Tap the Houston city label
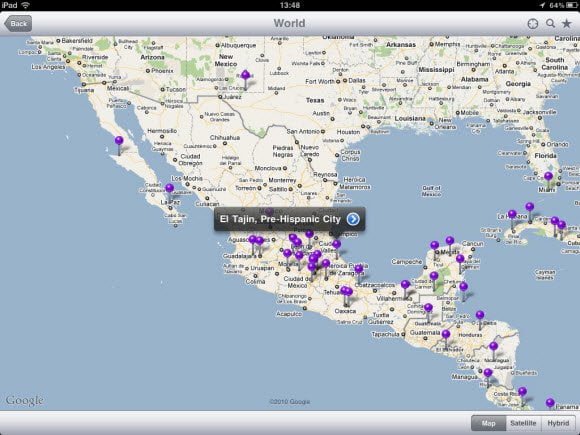The height and width of the screenshot is (435, 580). (348, 132)
